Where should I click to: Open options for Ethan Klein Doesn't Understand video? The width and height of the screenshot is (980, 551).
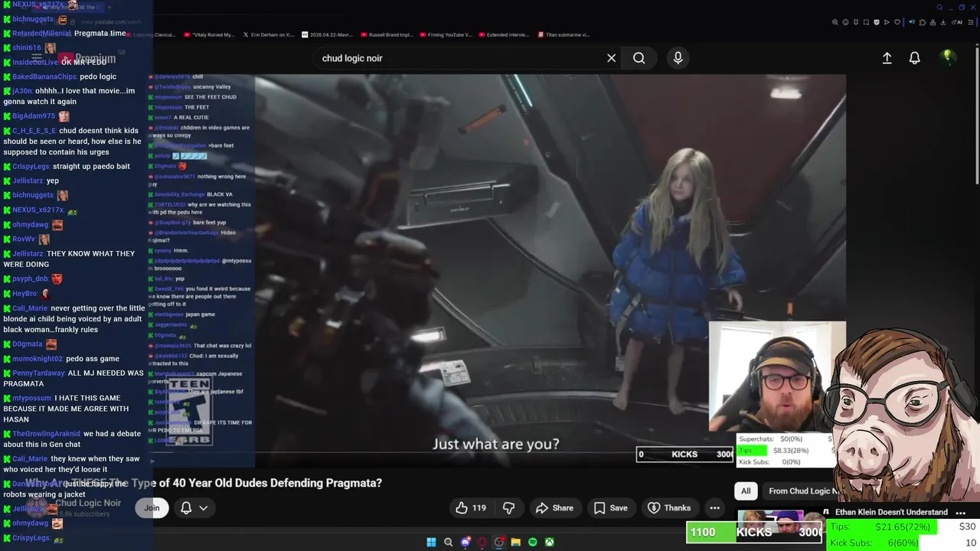(960, 513)
